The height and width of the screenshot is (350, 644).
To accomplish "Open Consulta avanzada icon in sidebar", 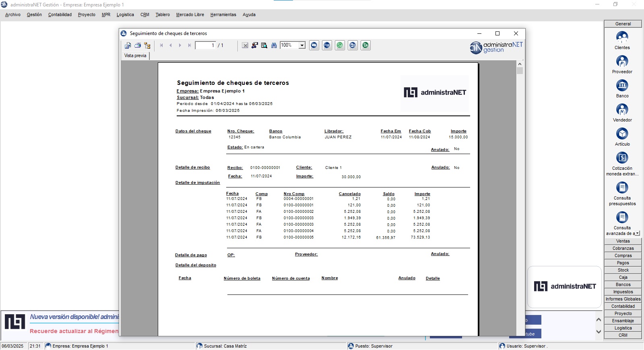I will click(622, 218).
